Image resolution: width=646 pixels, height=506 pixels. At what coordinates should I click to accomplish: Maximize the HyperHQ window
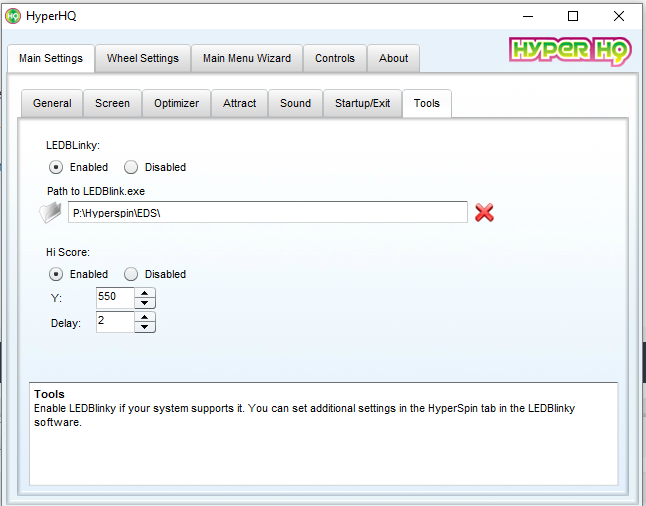(573, 16)
